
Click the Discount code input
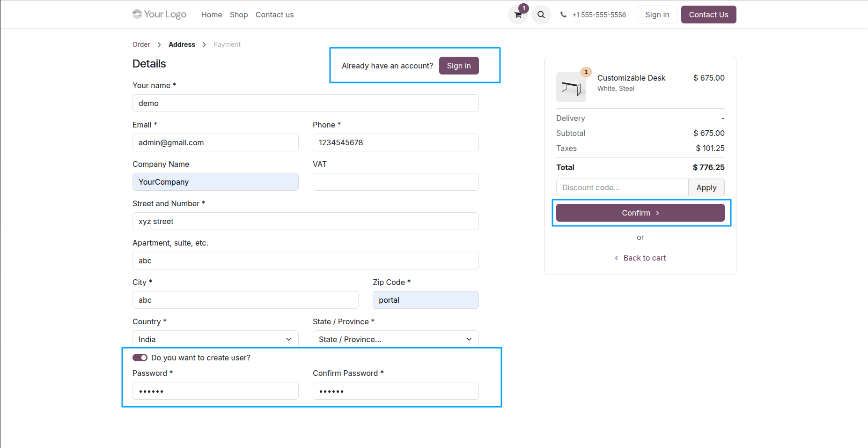622,187
